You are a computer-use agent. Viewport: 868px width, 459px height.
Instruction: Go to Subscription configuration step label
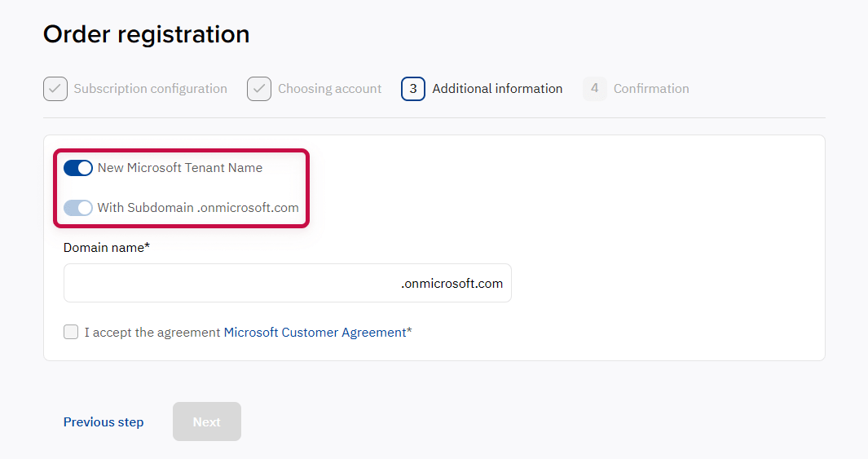point(150,89)
